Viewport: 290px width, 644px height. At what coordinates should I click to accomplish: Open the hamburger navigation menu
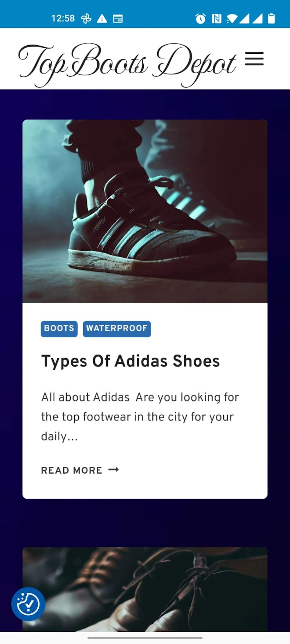point(254,59)
